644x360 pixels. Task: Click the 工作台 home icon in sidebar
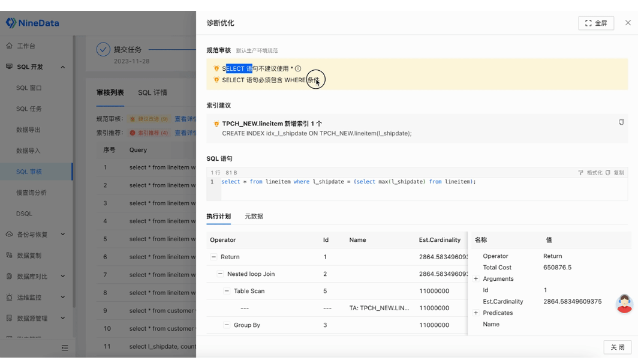coord(10,46)
